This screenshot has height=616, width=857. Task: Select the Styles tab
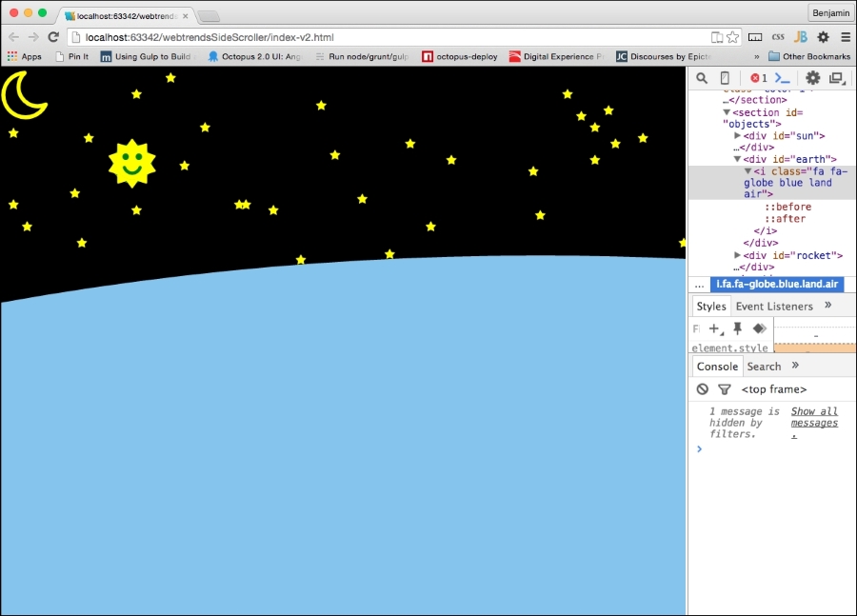(x=711, y=306)
